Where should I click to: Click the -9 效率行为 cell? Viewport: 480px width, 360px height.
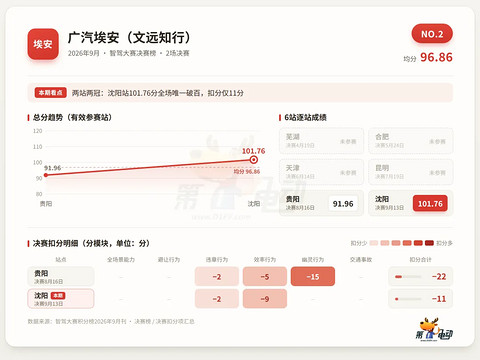tap(265, 299)
